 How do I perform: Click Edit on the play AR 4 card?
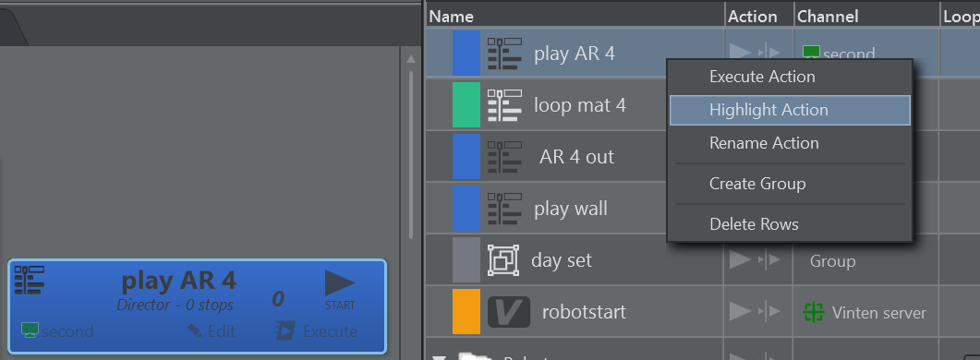[x=212, y=330]
